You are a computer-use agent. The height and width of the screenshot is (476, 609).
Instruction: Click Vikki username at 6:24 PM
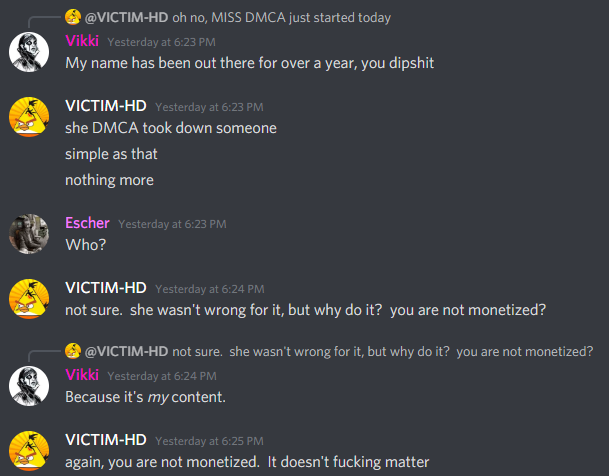[x=82, y=375]
